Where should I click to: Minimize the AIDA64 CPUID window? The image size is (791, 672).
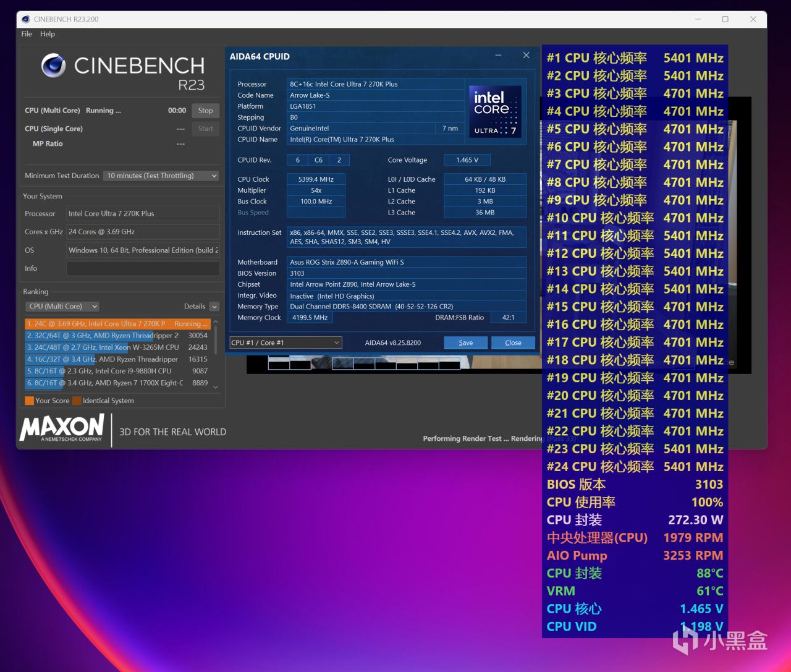(x=498, y=56)
